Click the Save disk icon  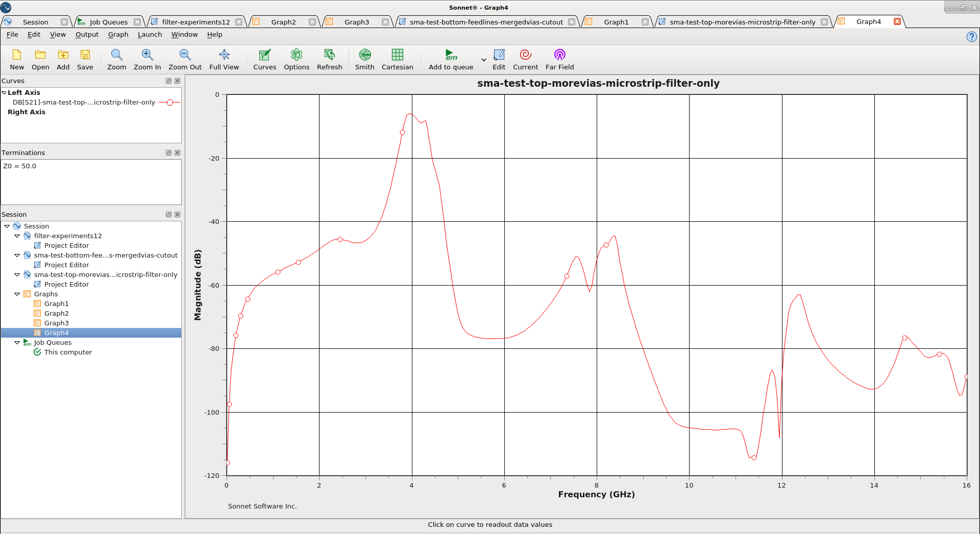click(x=85, y=55)
